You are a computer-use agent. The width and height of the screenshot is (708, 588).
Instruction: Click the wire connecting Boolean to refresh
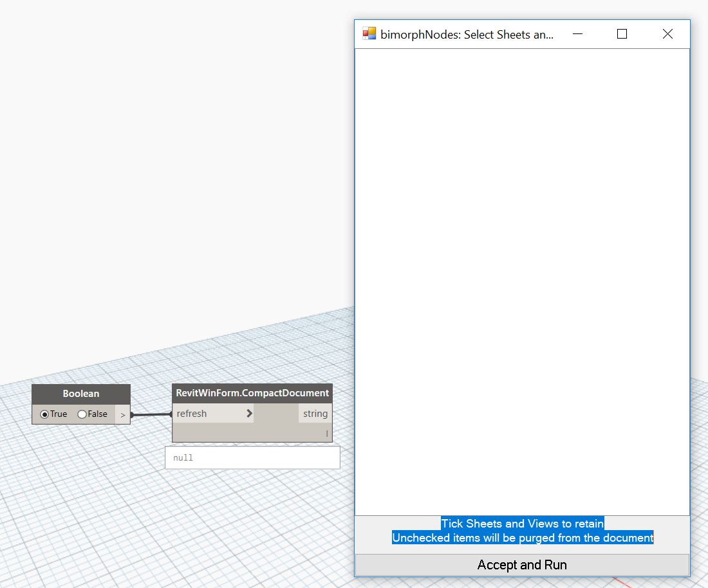(x=151, y=414)
